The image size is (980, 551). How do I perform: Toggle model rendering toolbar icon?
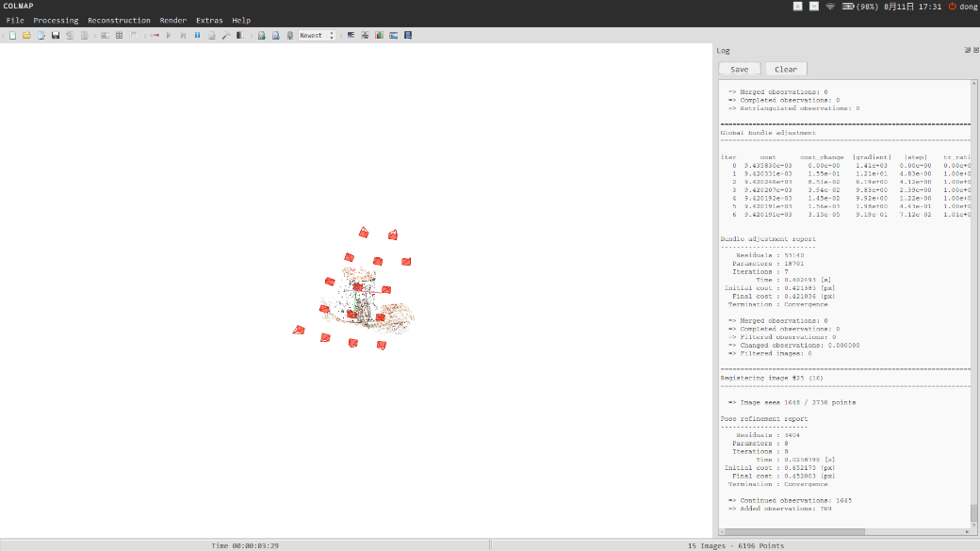click(x=262, y=36)
